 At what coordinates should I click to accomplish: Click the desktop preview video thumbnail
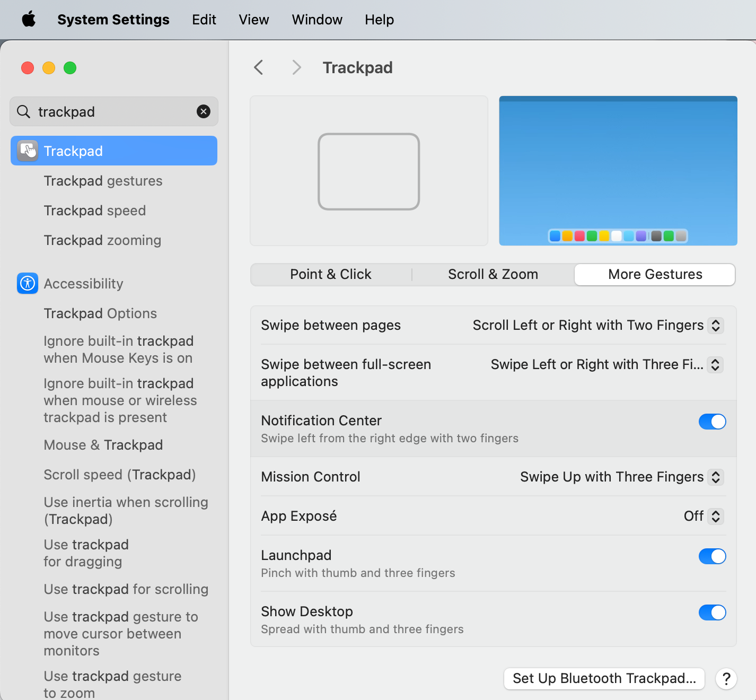point(618,171)
